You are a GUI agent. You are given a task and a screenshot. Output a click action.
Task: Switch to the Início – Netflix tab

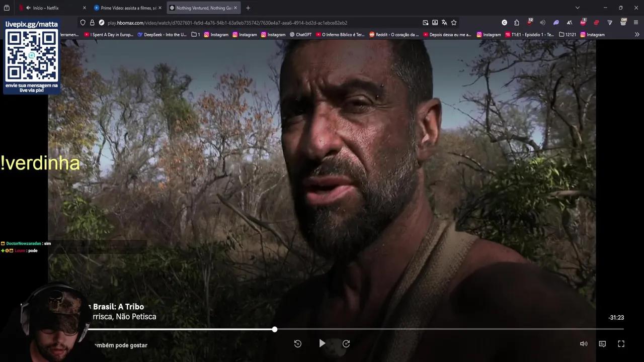click(x=52, y=8)
